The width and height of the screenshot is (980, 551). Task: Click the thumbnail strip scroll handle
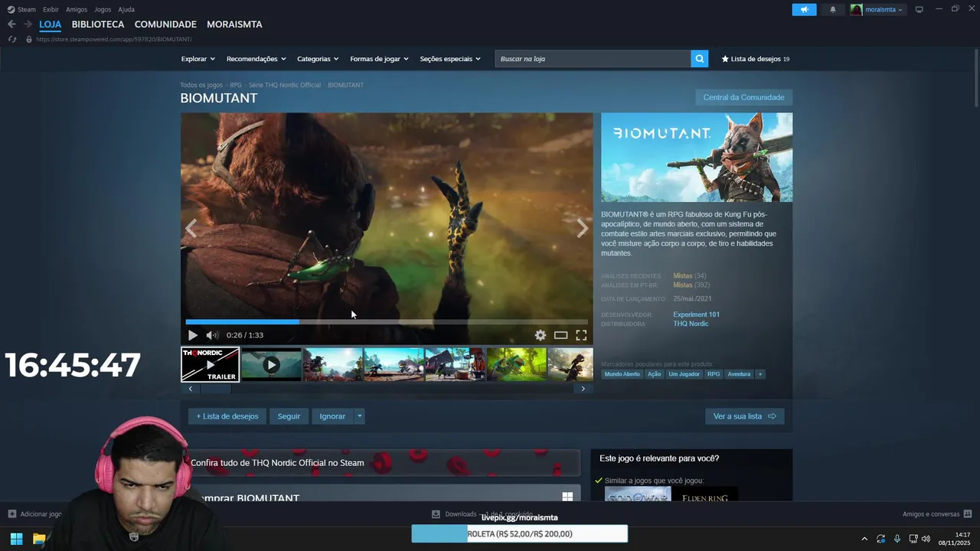(x=215, y=389)
